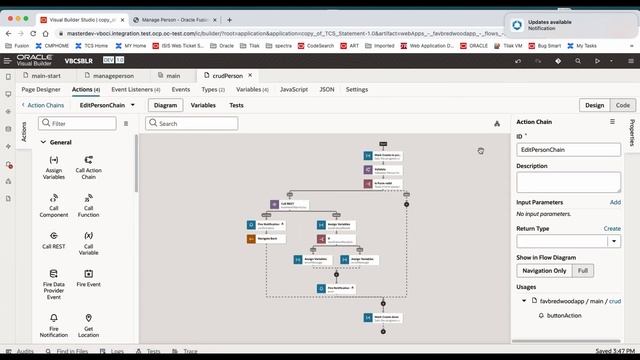This screenshot has width=640, height=360.
Task: Undo the last change in header
Action: (518, 61)
